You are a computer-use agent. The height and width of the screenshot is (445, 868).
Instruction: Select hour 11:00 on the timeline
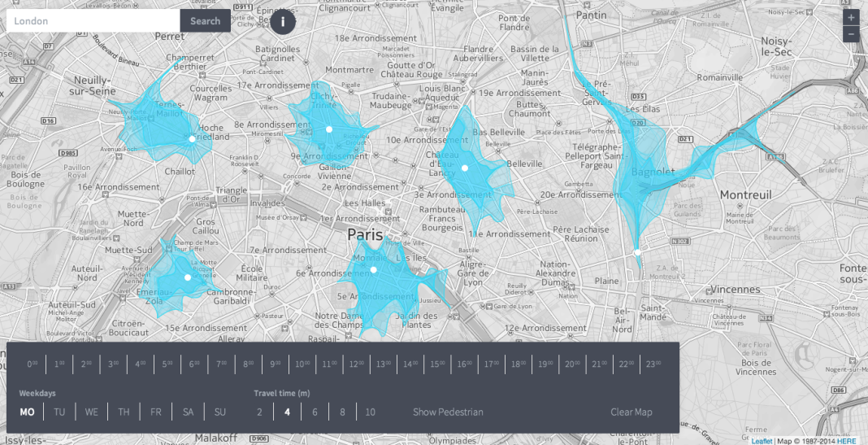(329, 364)
